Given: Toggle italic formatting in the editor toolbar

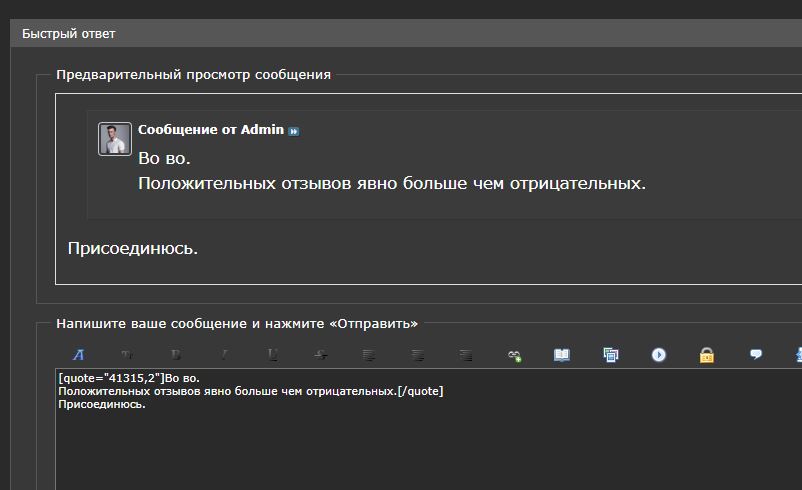Looking at the screenshot, I should tap(224, 354).
